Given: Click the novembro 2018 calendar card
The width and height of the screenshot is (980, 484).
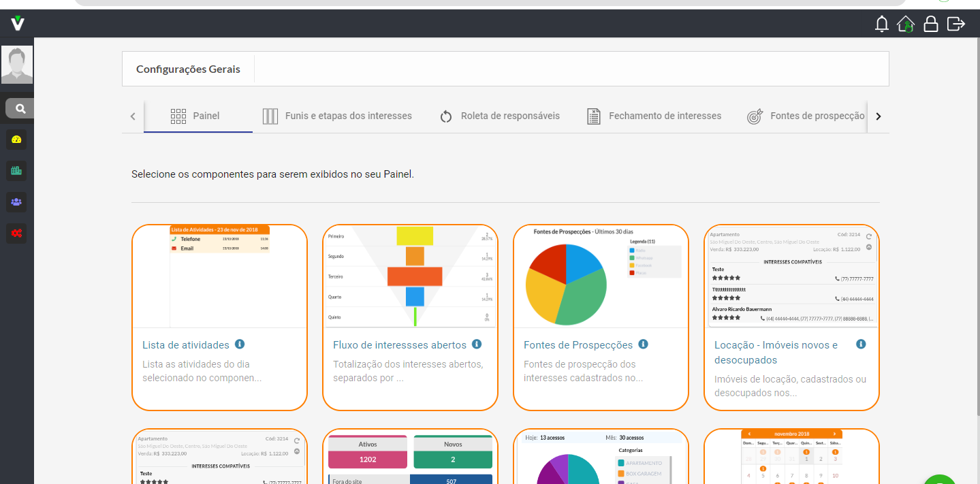Looking at the screenshot, I should click(791, 457).
